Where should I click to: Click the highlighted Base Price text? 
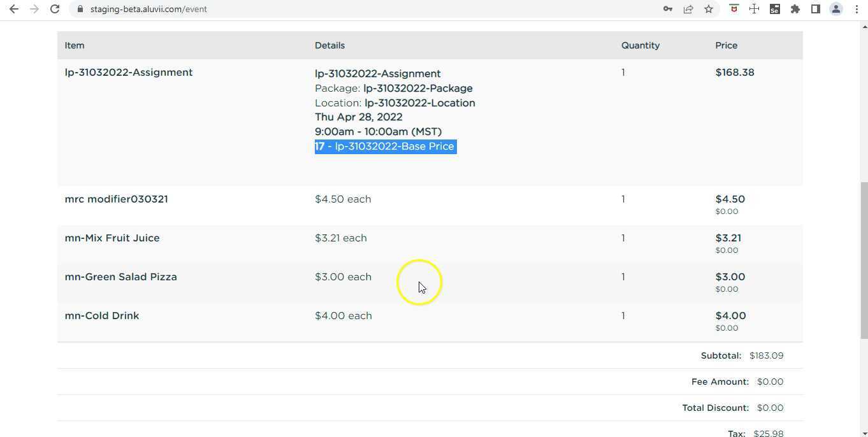click(x=385, y=146)
